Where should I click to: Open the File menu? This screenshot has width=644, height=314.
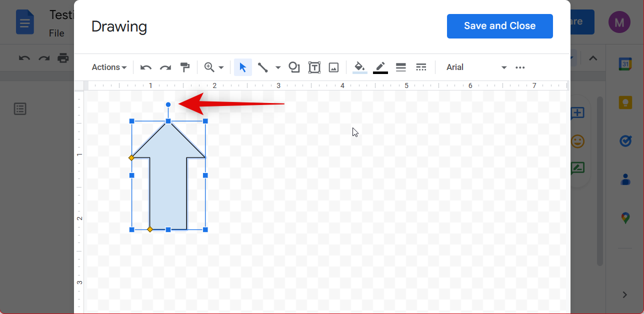[x=56, y=33]
